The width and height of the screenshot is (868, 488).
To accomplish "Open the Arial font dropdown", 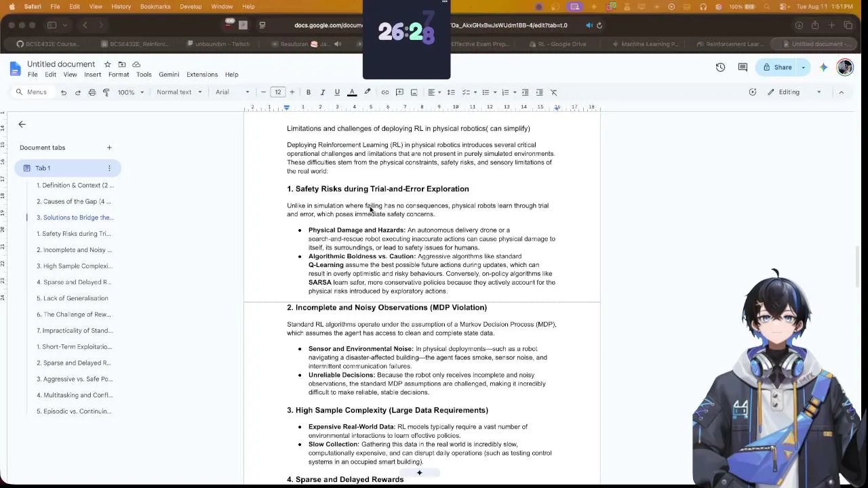I will pyautogui.click(x=232, y=92).
